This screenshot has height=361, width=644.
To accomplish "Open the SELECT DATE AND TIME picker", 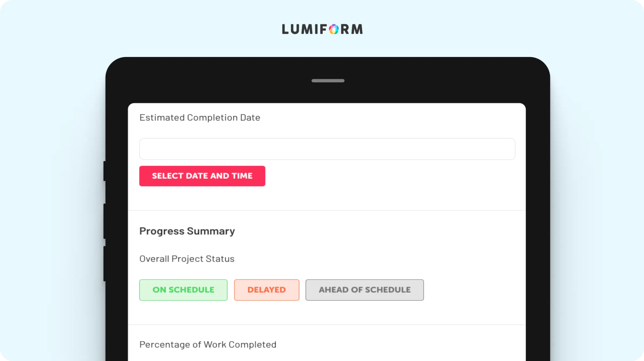I will [x=202, y=176].
